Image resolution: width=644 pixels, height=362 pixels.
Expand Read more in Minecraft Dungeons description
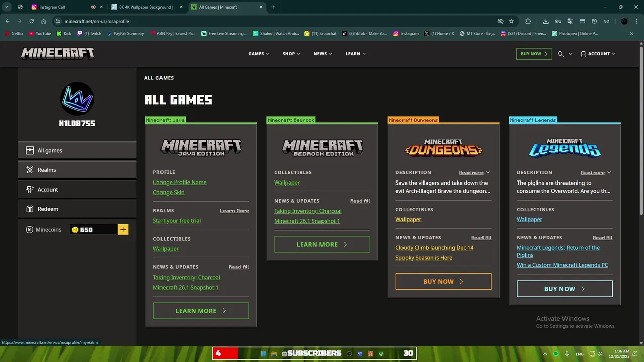point(474,172)
